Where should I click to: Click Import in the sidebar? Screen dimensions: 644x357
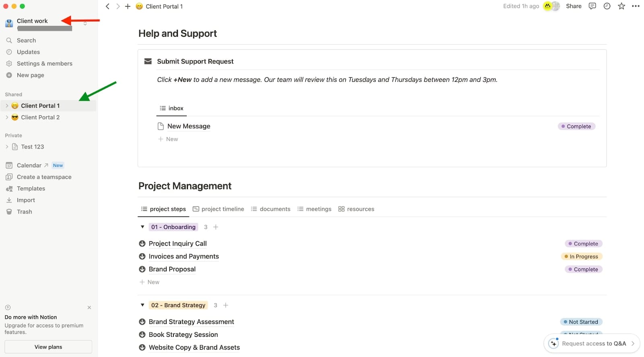(26, 200)
